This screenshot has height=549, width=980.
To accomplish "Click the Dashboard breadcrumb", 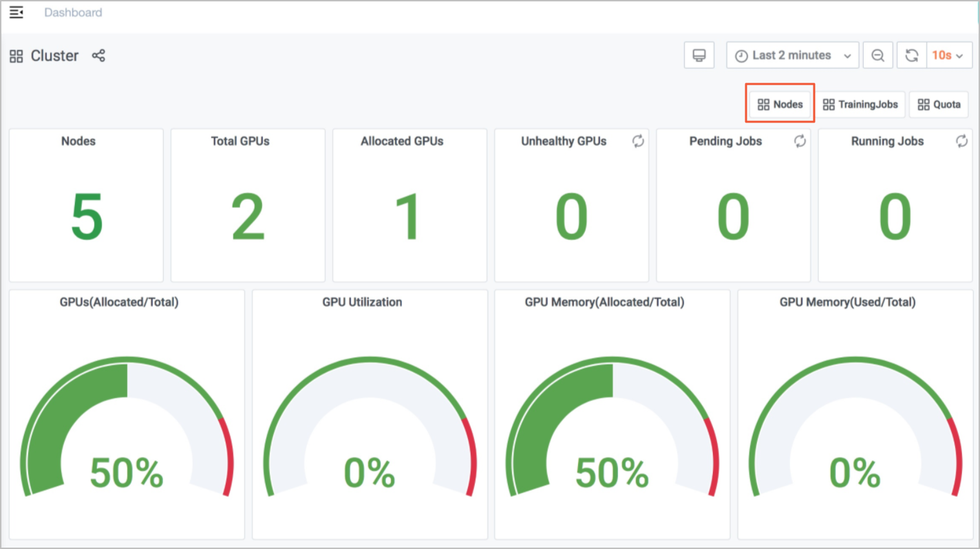I will pyautogui.click(x=73, y=12).
